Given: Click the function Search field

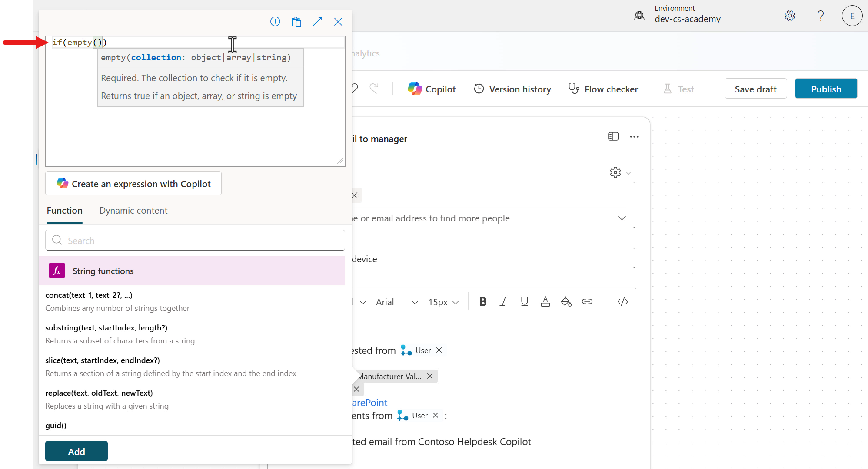Looking at the screenshot, I should click(x=195, y=241).
